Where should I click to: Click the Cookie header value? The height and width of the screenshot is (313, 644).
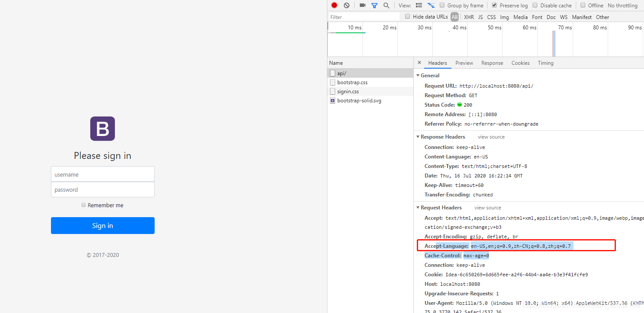coord(517,275)
